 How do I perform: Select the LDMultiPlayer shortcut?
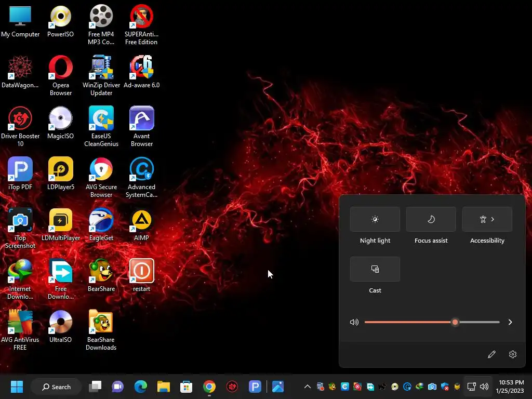tap(60, 224)
